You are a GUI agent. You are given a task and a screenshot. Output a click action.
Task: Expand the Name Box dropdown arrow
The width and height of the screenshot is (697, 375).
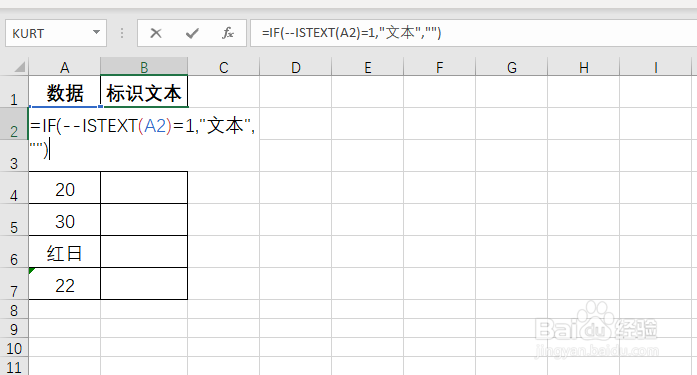click(x=96, y=32)
